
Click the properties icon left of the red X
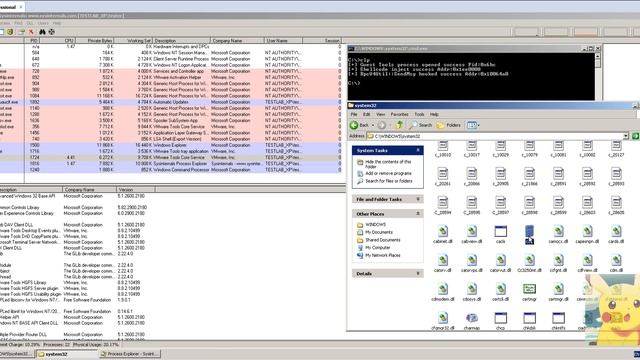pos(21,32)
